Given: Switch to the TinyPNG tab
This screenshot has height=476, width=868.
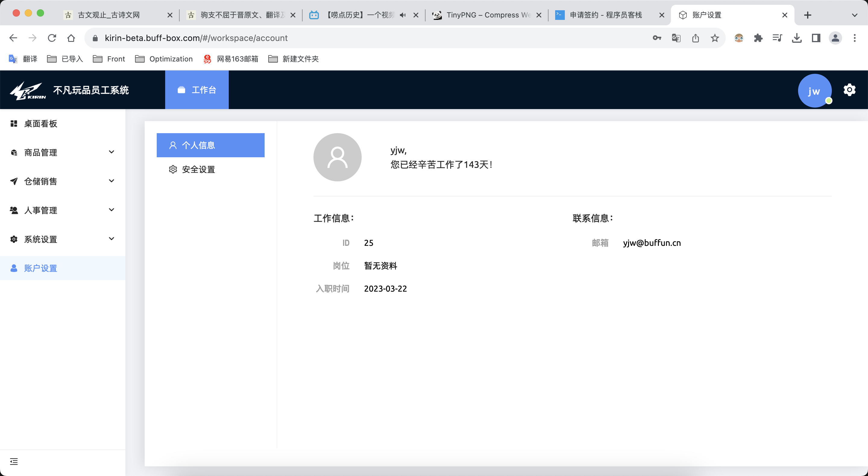Looking at the screenshot, I should click(x=486, y=15).
